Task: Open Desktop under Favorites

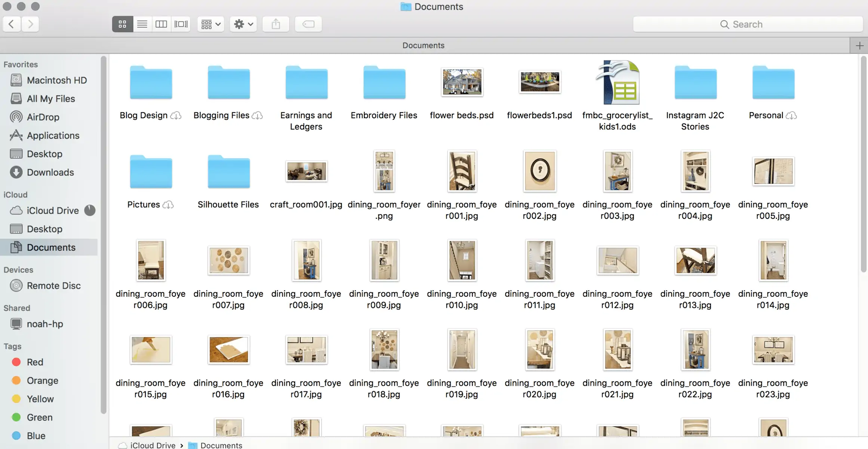Action: [x=49, y=154]
